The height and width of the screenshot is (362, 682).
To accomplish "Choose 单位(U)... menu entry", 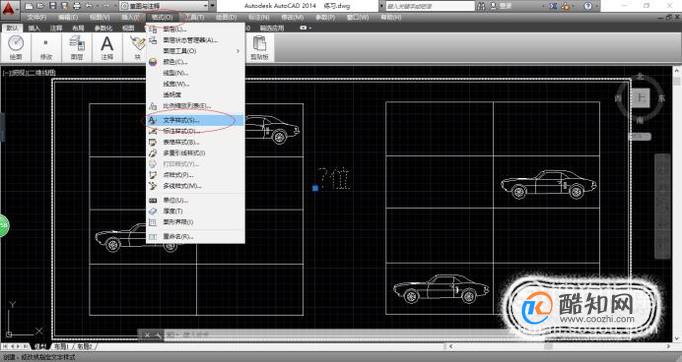I will point(195,200).
